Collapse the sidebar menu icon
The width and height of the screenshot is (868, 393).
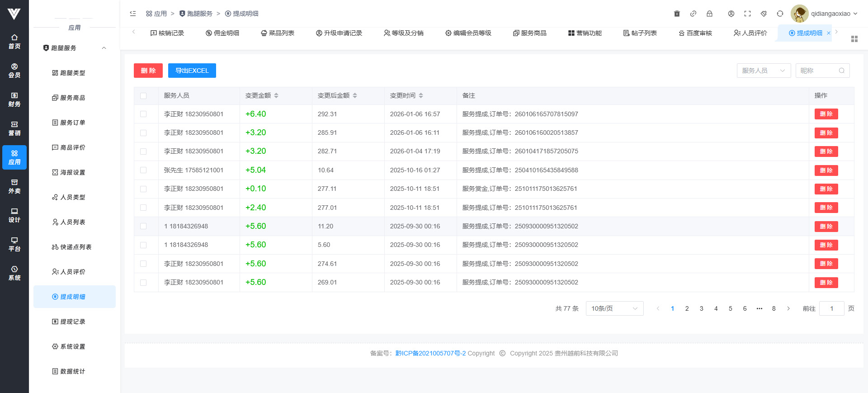click(133, 14)
